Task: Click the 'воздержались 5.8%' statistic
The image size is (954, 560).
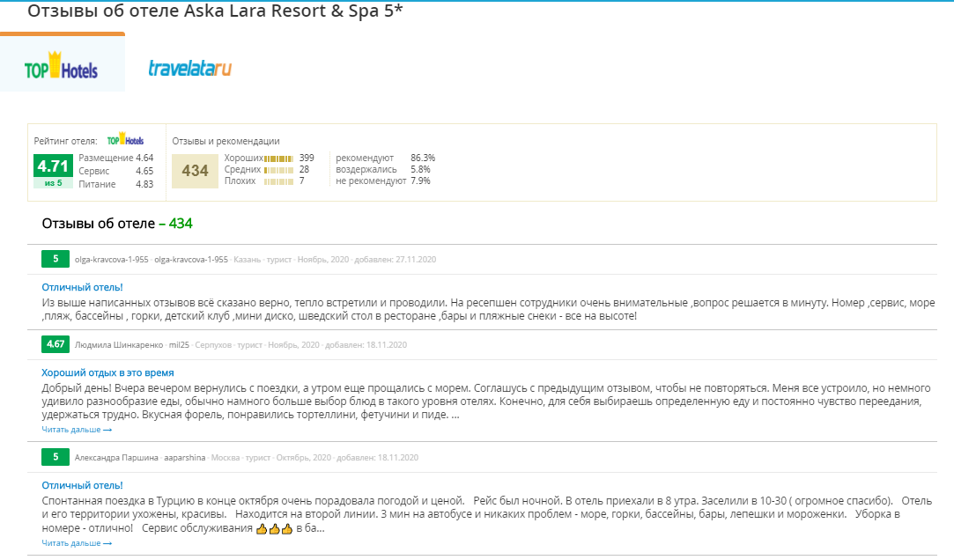Action: click(x=382, y=170)
